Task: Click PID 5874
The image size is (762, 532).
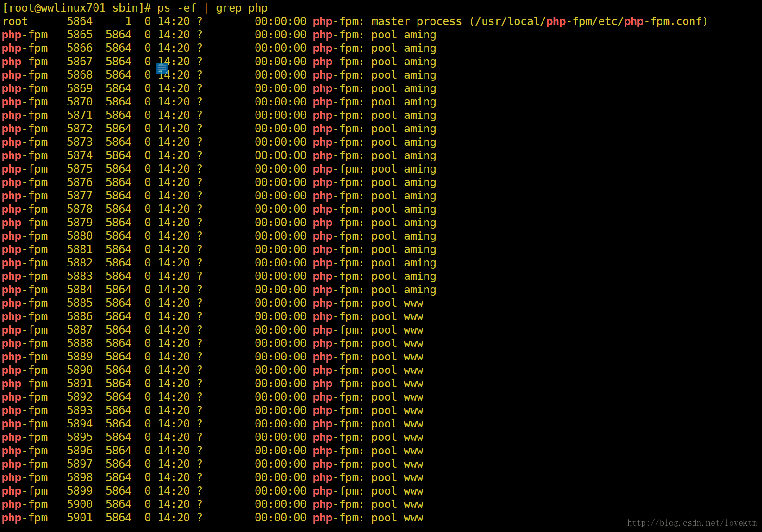Action: [x=80, y=155]
